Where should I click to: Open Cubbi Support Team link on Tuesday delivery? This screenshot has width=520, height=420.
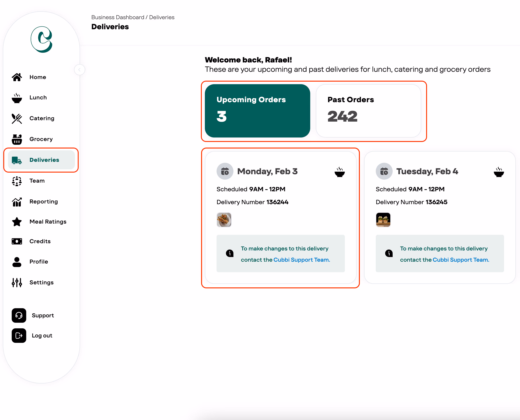pos(461,260)
